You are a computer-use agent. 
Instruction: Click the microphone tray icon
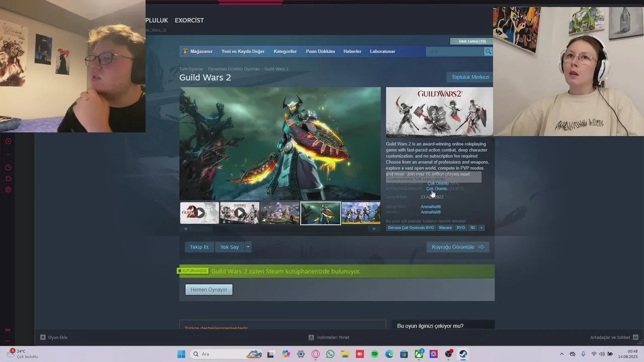pyautogui.click(x=583, y=354)
